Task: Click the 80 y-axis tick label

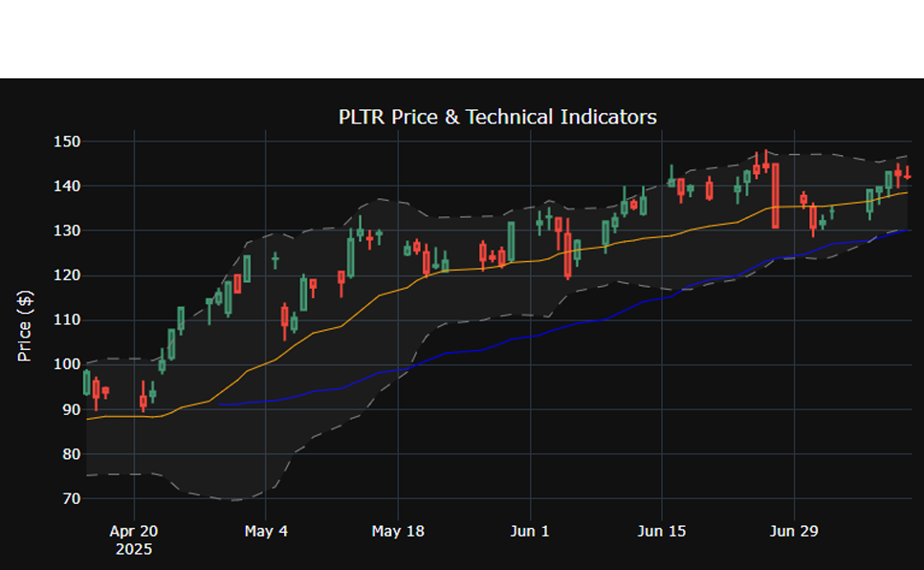Action: click(71, 454)
